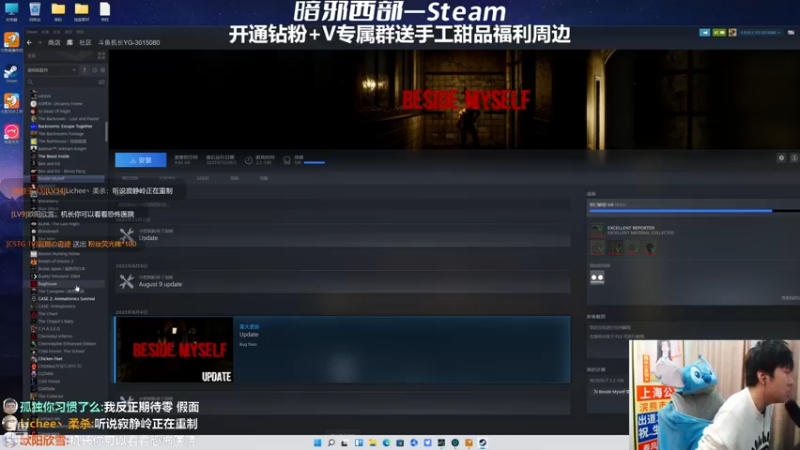Click the Steam forward arrow
This screenshot has width=800, height=450.
coord(39,42)
